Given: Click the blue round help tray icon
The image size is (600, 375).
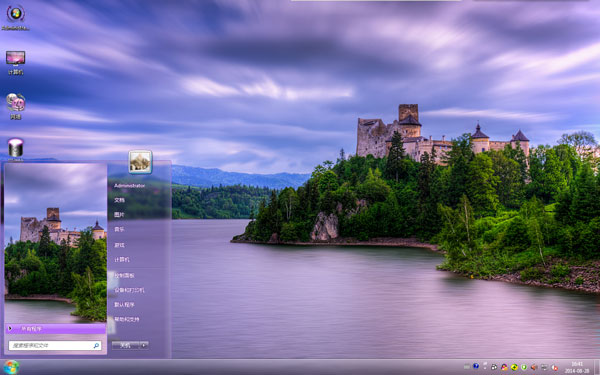Looking at the screenshot, I should (x=476, y=366).
